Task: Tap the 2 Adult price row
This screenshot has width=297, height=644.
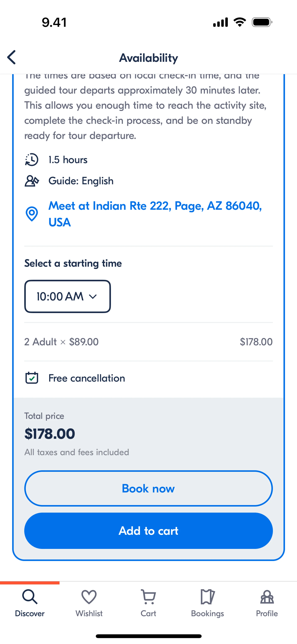Action: (148, 342)
